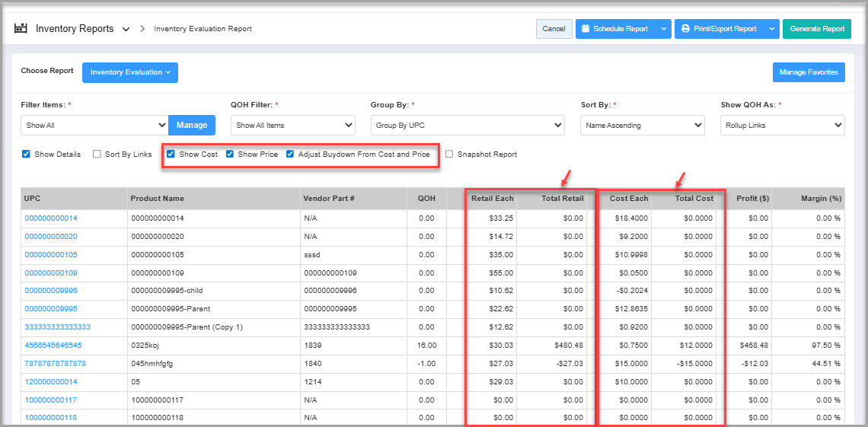Screen dimensions: 868x427
Task: Click the Cancel button
Action: click(554, 29)
